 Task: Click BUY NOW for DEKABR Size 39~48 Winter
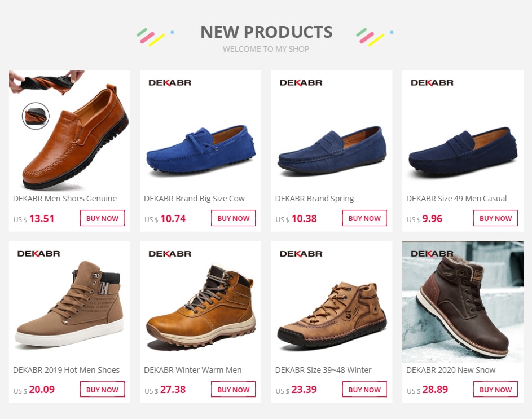coord(364,389)
